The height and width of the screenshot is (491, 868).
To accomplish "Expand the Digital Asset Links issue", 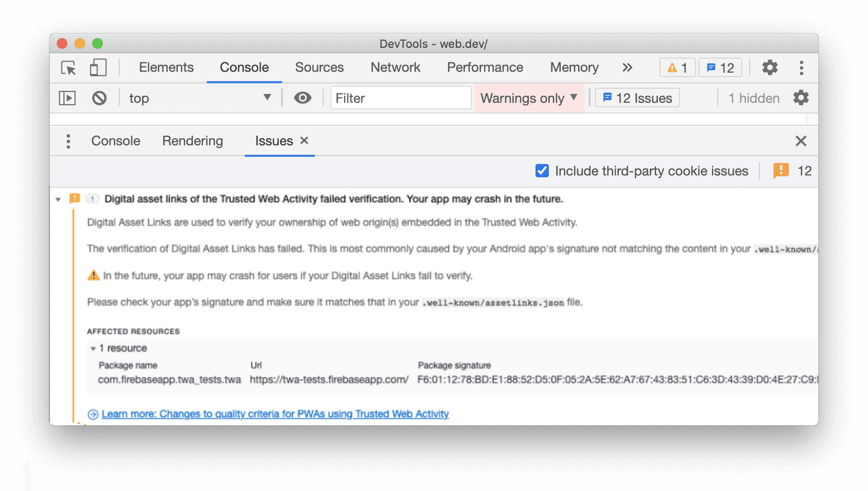I will click(x=59, y=199).
